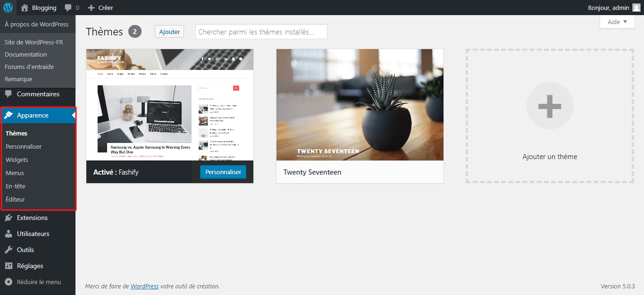Open Réglages settings icon in sidebar
This screenshot has width=644, height=295.
[x=8, y=266]
